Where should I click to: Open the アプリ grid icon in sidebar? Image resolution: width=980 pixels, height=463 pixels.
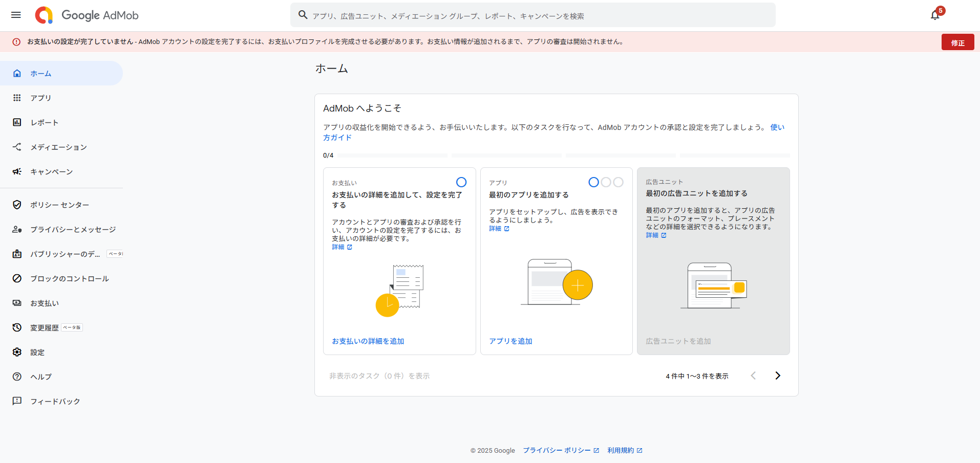click(17, 98)
